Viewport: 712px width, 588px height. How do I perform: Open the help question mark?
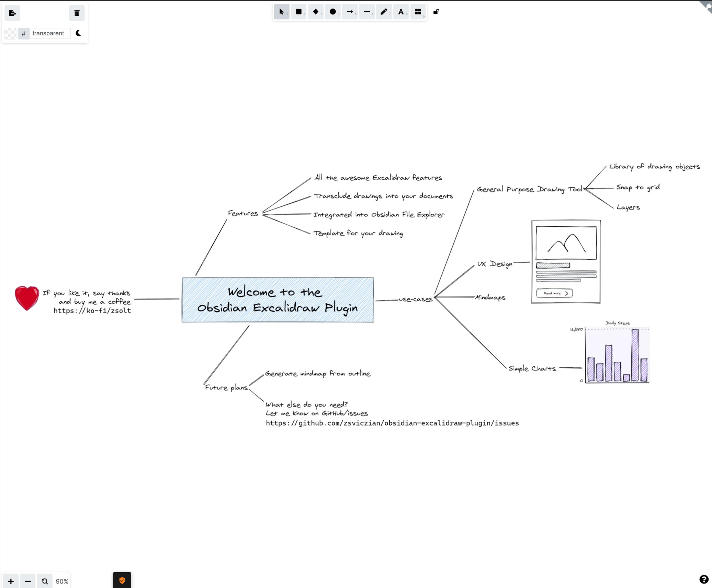coord(704,579)
